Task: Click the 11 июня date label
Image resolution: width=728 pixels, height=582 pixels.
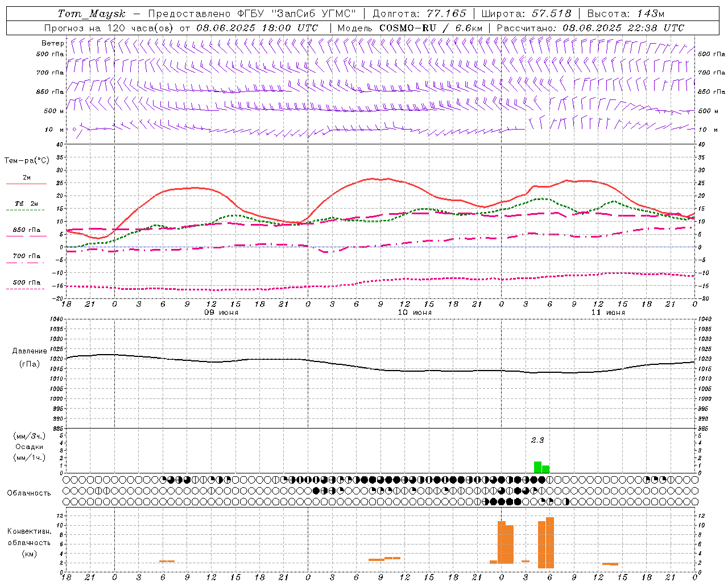Action: [608, 313]
